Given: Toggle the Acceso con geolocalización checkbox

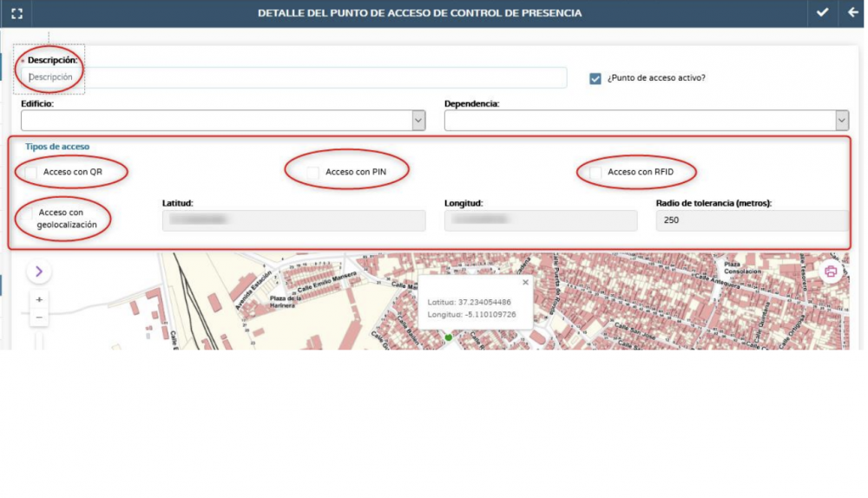Looking at the screenshot, I should point(30,213).
